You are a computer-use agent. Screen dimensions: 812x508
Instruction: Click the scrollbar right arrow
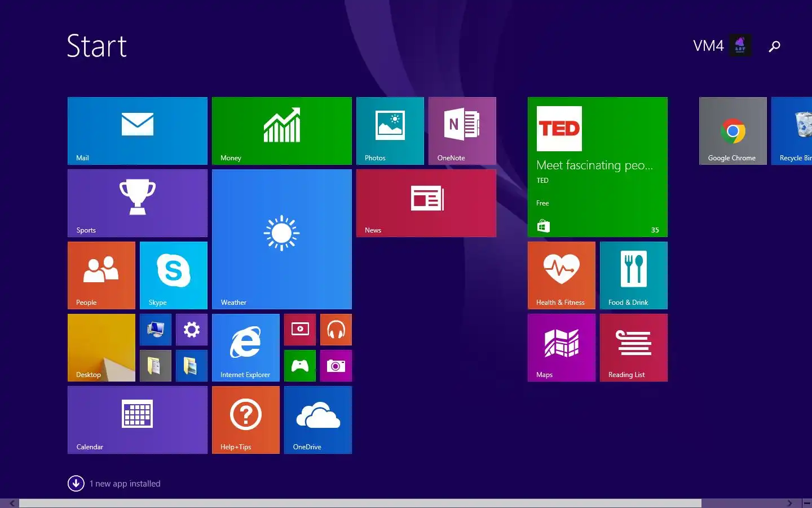pyautogui.click(x=789, y=503)
